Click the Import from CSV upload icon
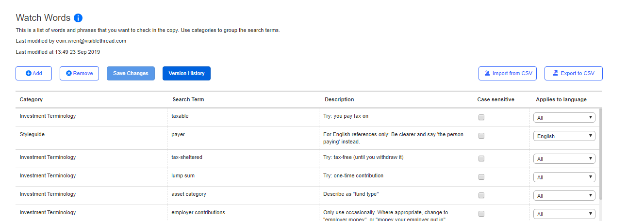The width and height of the screenshot is (644, 221). 487,73
